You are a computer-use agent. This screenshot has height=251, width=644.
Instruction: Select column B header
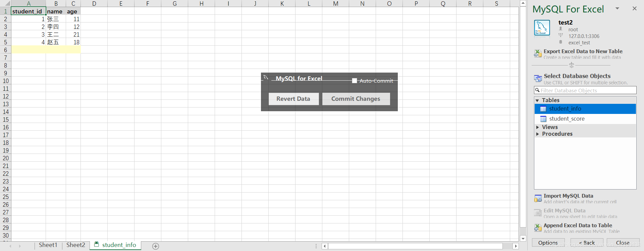point(56,4)
